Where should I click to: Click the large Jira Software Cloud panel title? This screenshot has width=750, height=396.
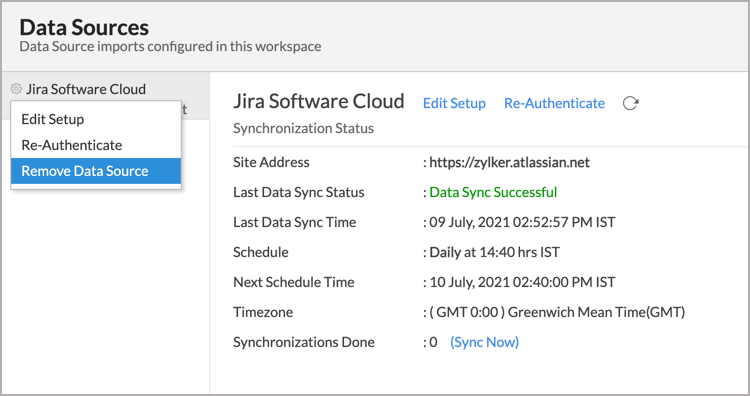(319, 101)
